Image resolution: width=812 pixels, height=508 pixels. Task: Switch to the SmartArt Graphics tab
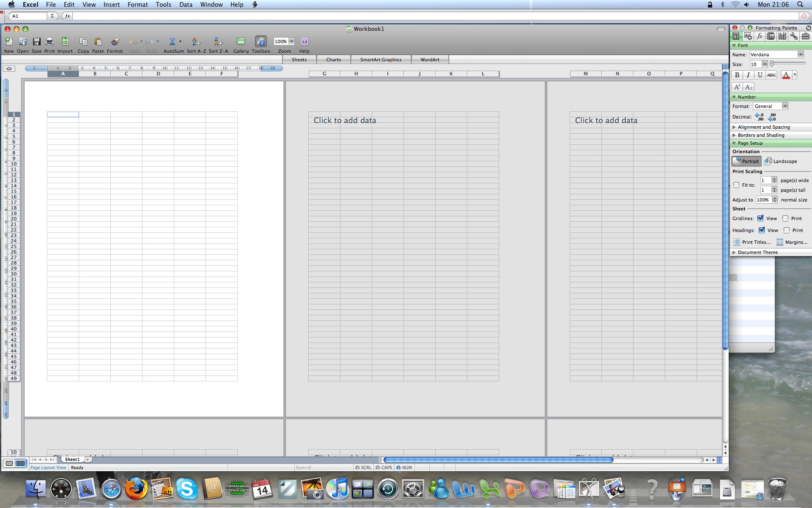coord(381,60)
